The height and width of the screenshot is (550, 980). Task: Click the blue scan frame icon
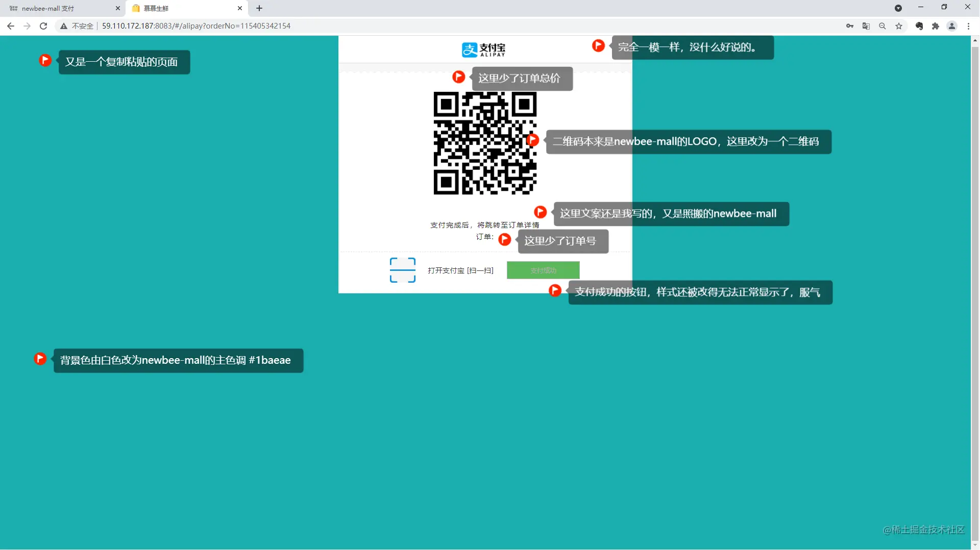coord(403,270)
